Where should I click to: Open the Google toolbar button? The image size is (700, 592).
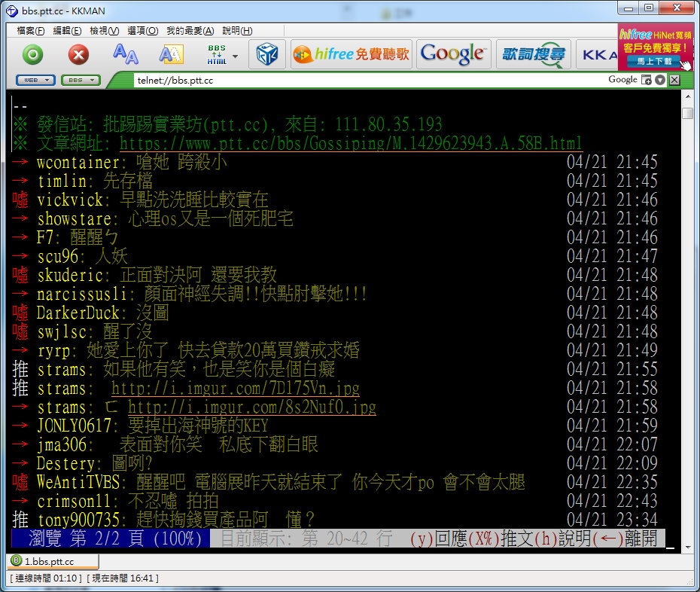453,54
